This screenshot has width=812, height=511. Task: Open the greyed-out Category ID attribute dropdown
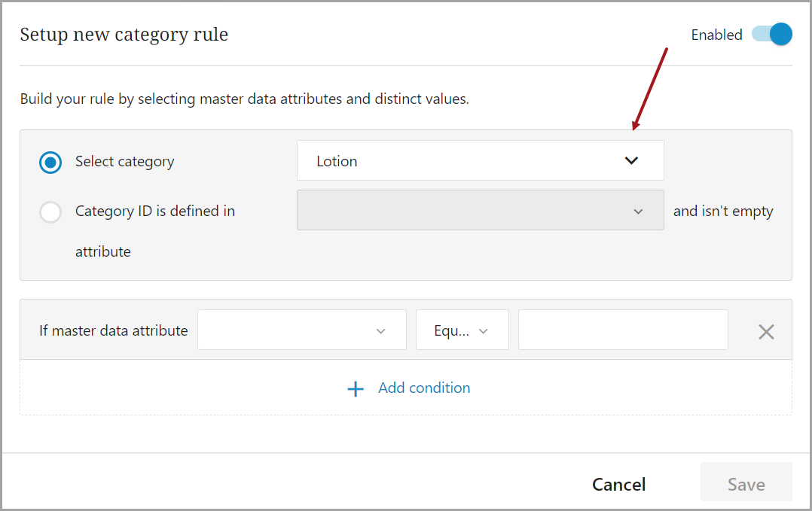click(479, 211)
